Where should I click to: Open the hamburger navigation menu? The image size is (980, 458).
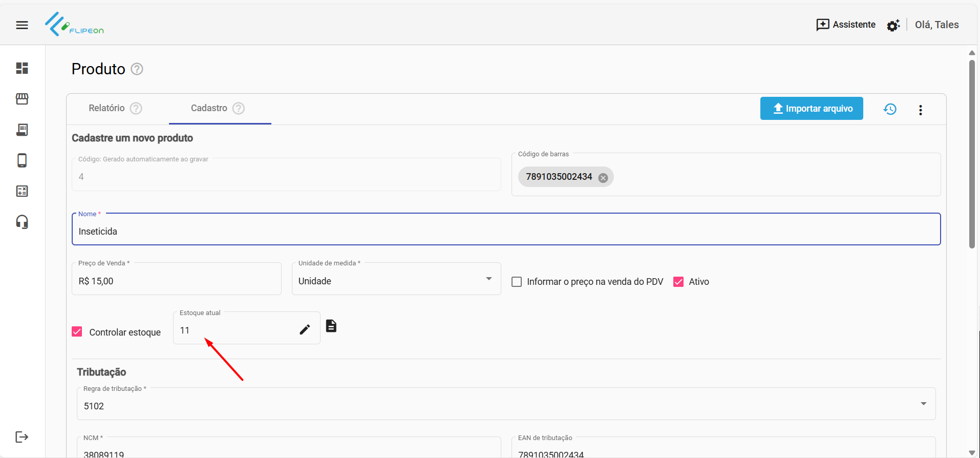(x=22, y=25)
